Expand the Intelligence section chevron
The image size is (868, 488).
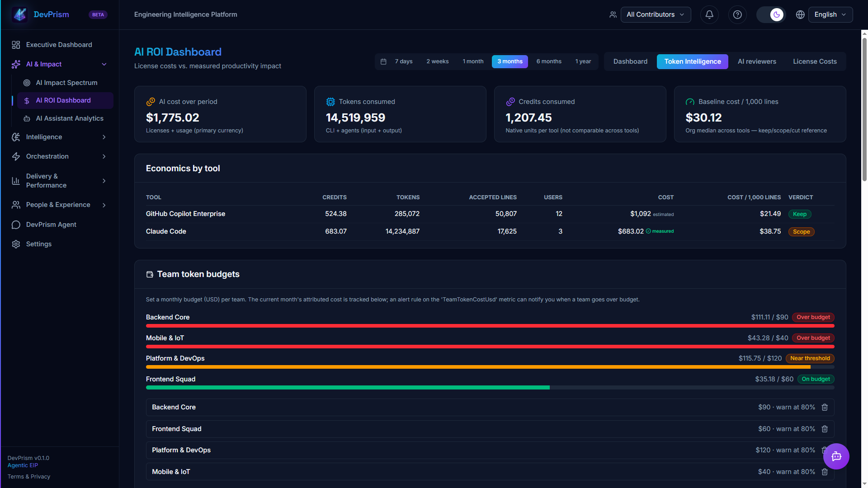click(104, 137)
